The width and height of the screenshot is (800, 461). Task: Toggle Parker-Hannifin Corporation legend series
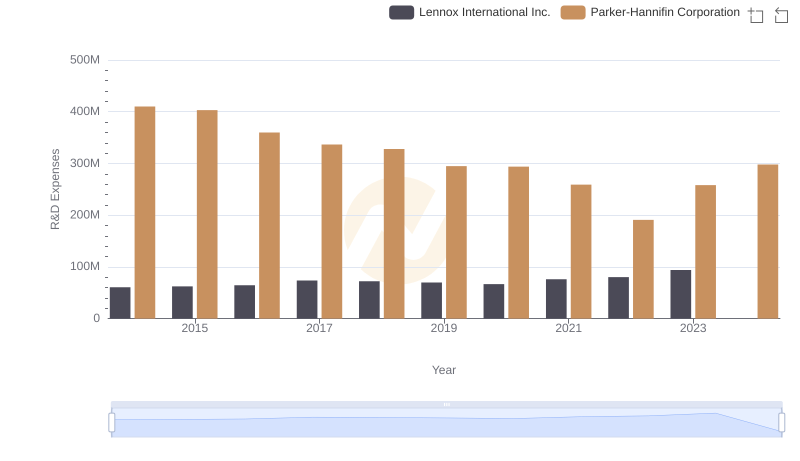pos(650,12)
